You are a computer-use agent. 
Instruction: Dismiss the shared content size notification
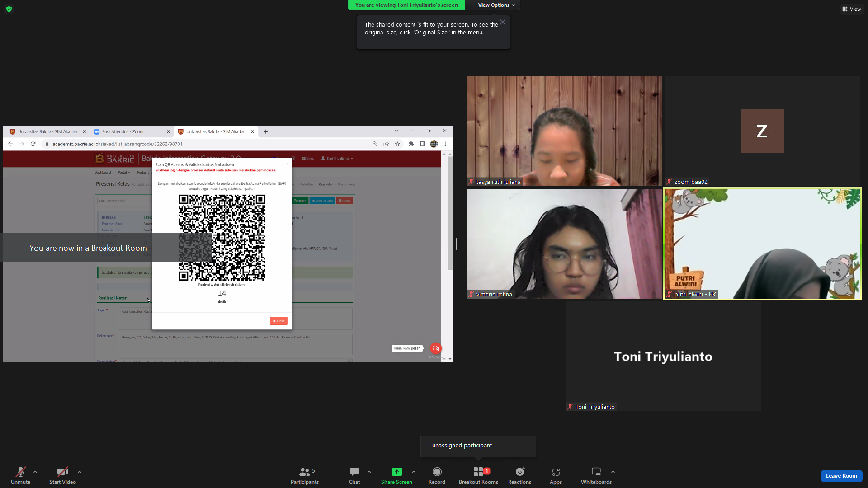[503, 22]
